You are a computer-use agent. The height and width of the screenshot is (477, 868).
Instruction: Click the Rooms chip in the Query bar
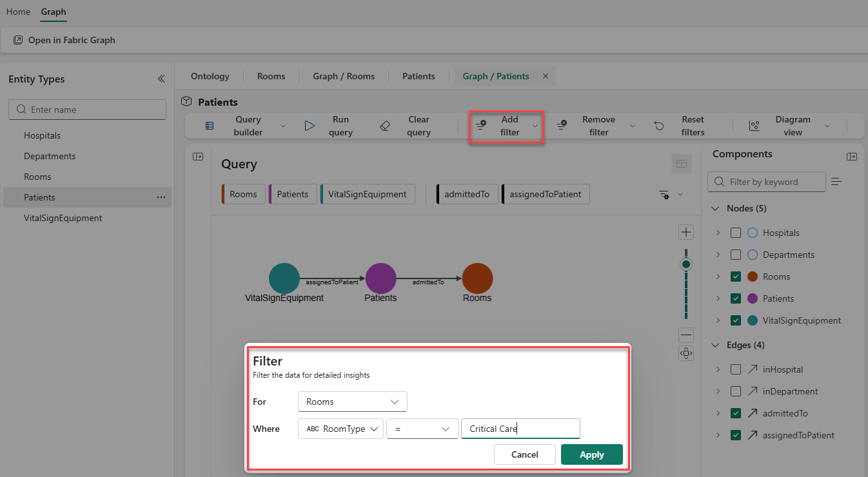243,194
